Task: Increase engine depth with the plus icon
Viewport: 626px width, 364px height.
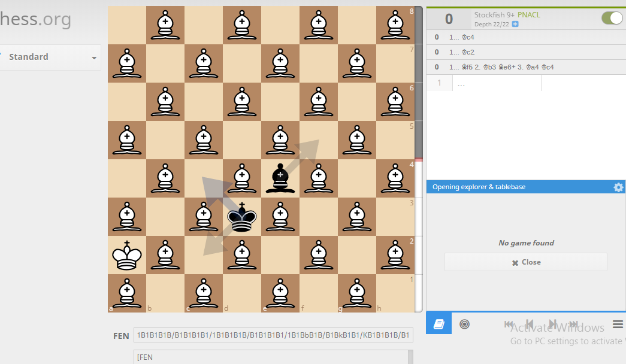Action: click(x=515, y=25)
